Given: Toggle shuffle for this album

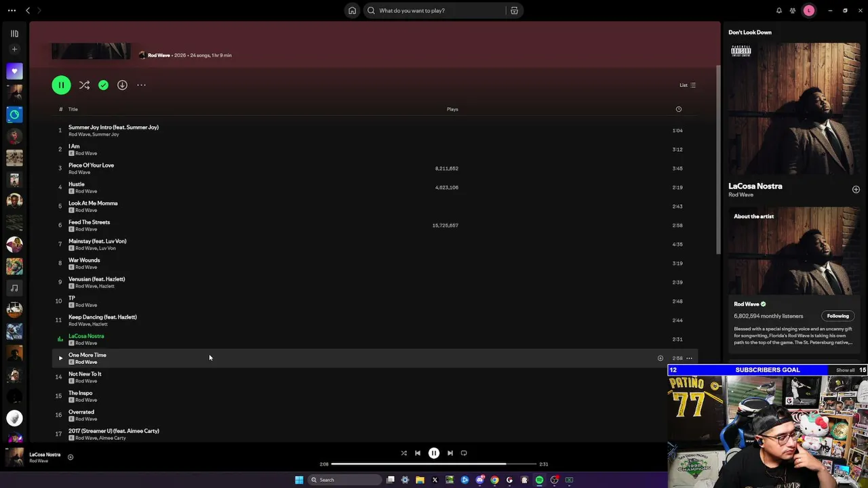Looking at the screenshot, I should pos(84,85).
